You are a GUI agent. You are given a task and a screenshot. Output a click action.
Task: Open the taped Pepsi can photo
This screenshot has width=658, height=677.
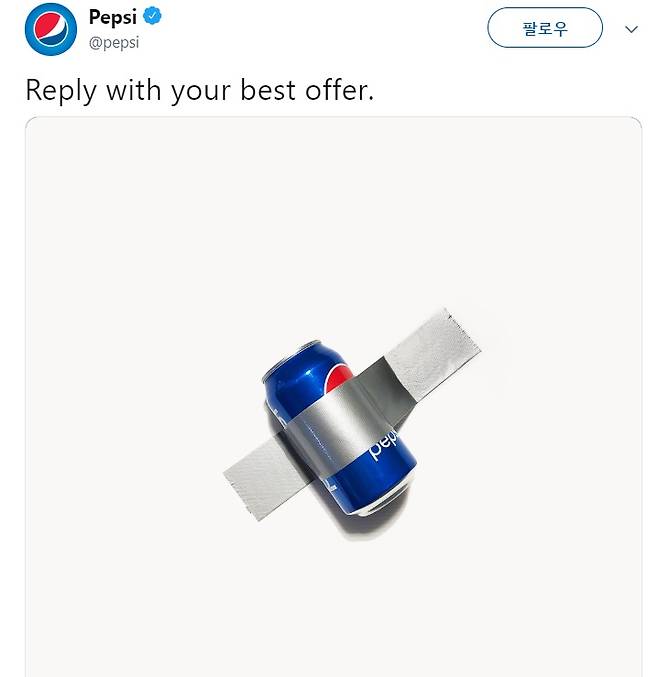333,396
